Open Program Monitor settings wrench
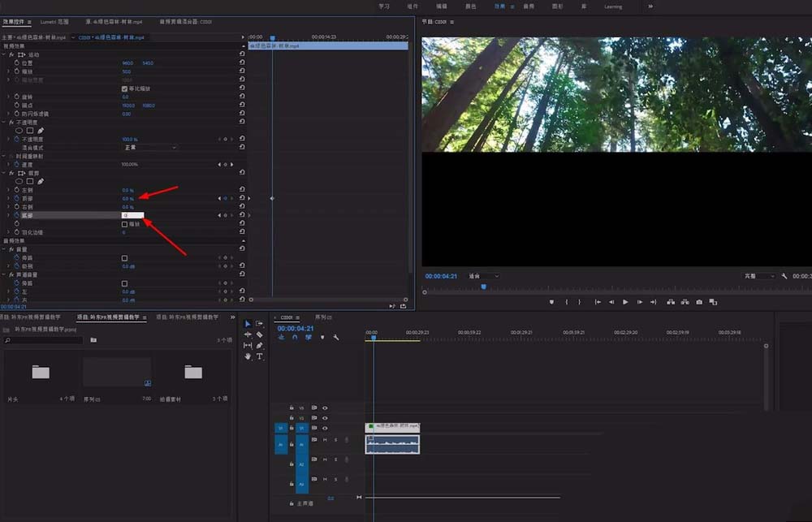812x522 pixels. [x=784, y=276]
